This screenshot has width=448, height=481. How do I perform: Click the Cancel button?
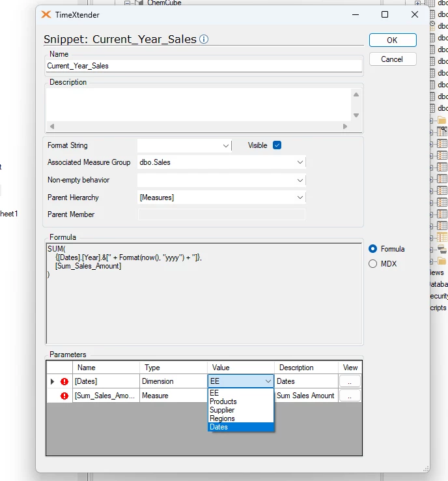point(393,59)
